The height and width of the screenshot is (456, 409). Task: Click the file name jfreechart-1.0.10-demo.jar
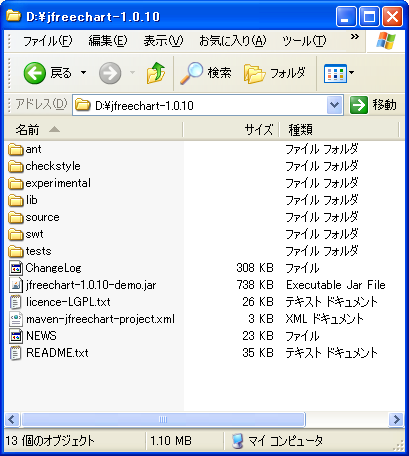point(91,285)
